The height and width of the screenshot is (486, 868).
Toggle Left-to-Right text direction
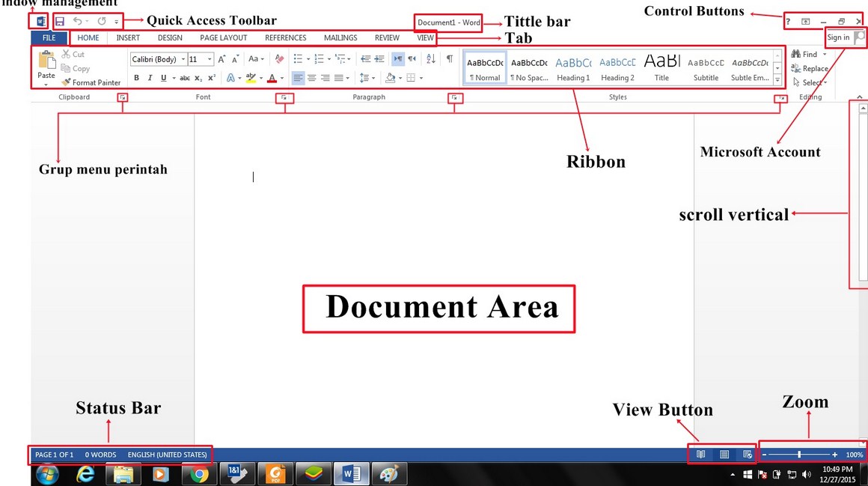(x=398, y=58)
